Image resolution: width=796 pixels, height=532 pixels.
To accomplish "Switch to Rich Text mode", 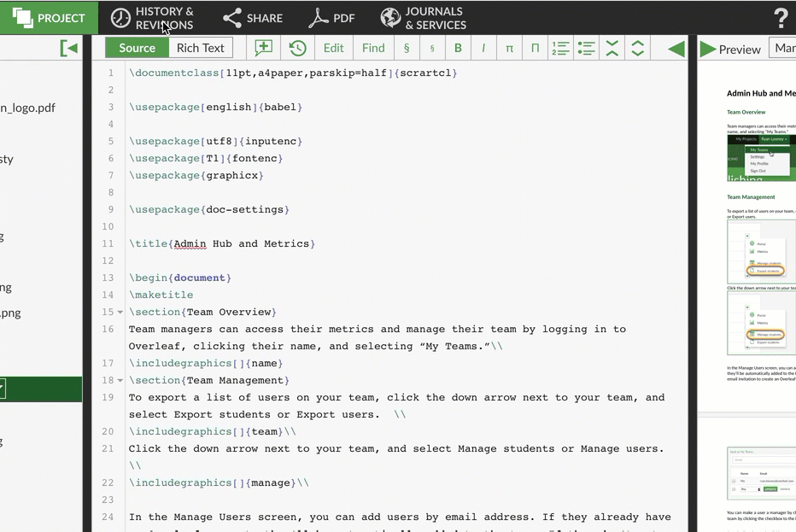I will coord(200,48).
